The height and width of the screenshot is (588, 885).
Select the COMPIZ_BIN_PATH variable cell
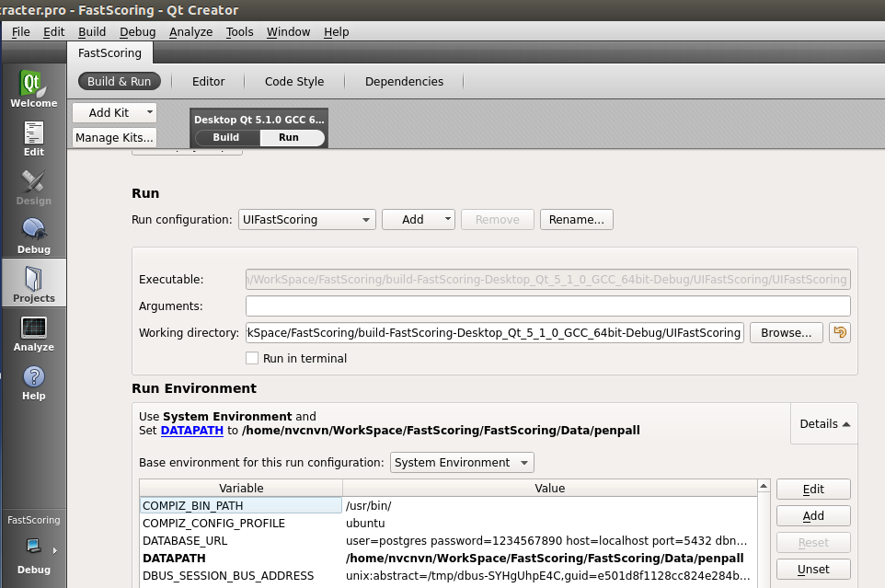pyautogui.click(x=241, y=505)
